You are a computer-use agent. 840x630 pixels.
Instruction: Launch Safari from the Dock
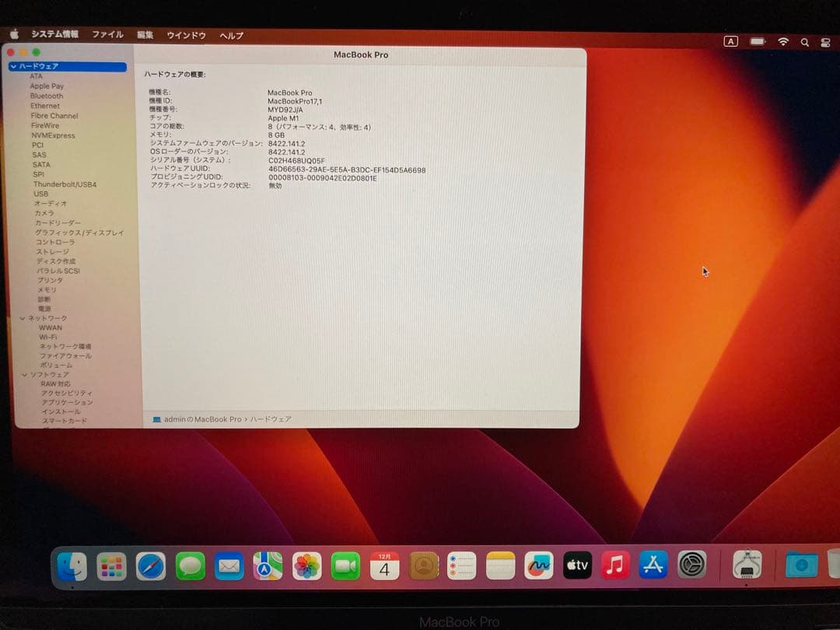tap(152, 567)
